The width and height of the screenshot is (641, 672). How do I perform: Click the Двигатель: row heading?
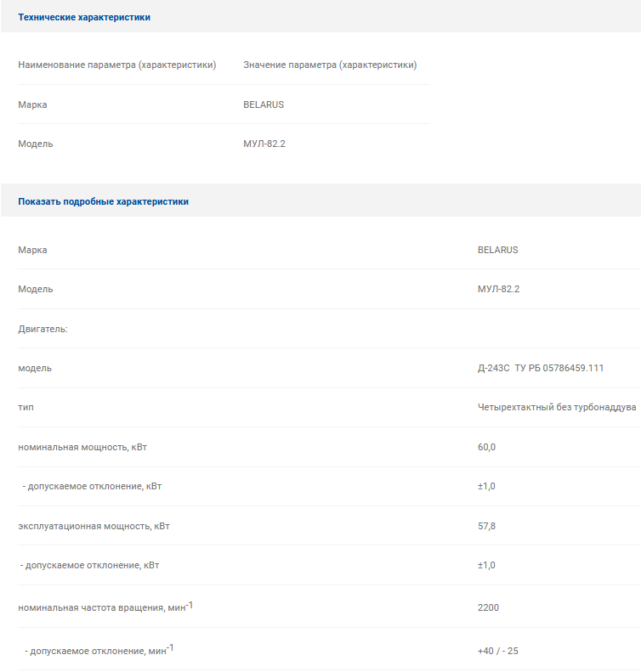tap(43, 329)
